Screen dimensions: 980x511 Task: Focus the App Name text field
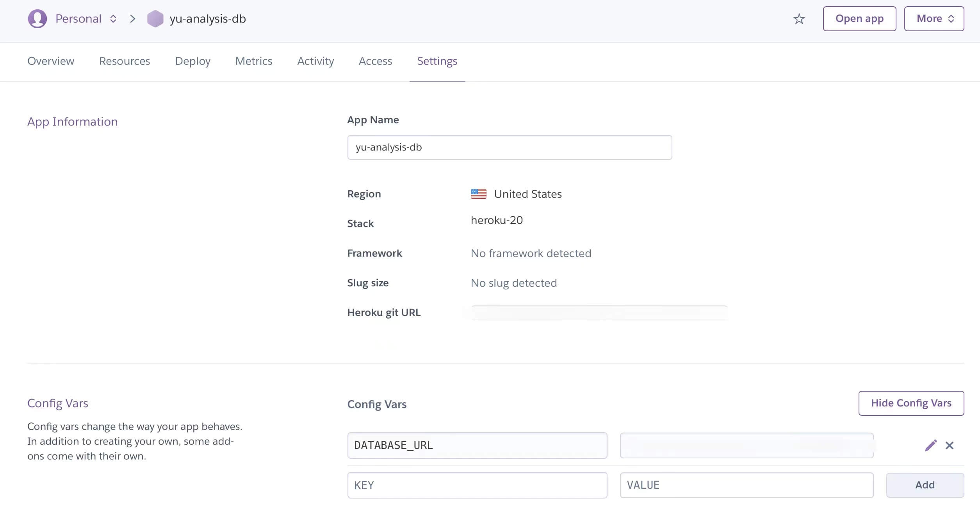coord(509,147)
